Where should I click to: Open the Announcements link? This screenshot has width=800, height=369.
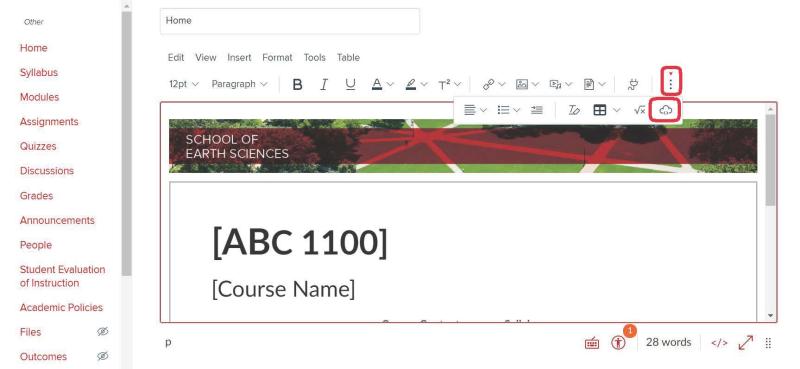pos(57,220)
